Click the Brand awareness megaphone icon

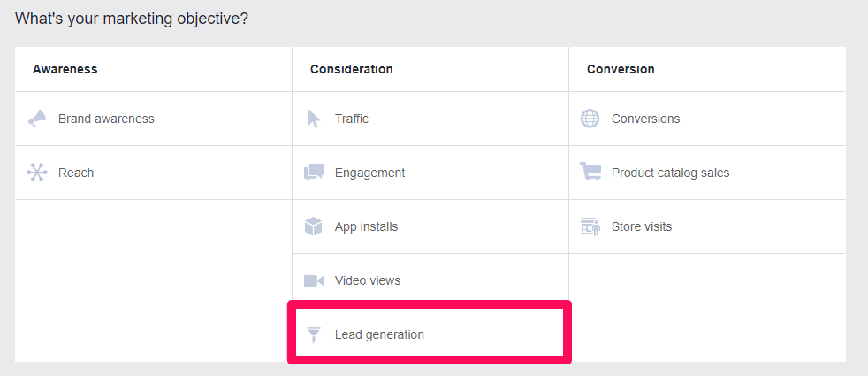pos(37,119)
